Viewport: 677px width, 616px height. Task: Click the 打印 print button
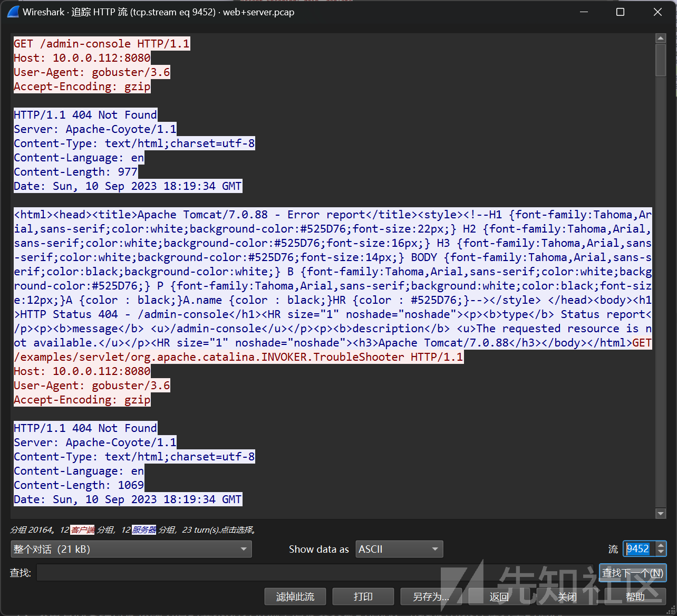click(x=363, y=596)
